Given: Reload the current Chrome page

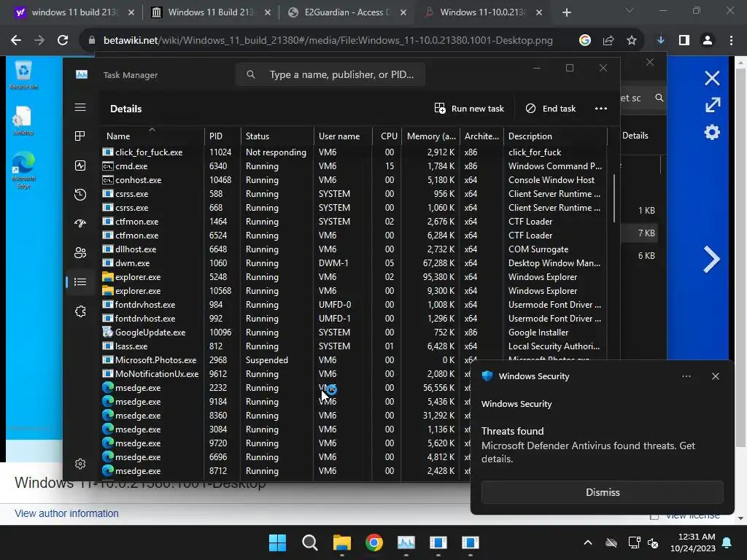Looking at the screenshot, I should click(63, 41).
